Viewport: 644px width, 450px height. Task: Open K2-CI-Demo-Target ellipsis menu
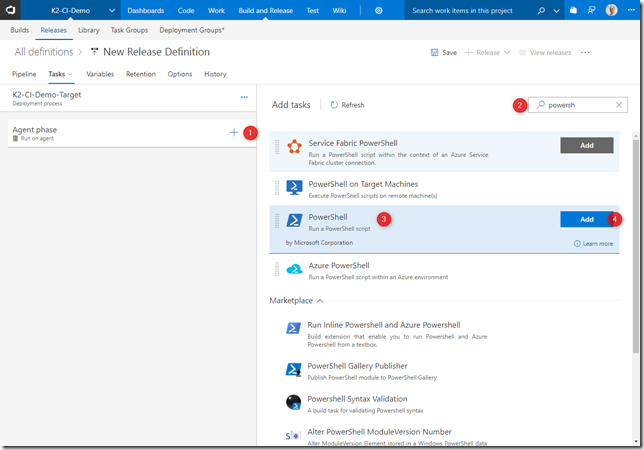coord(244,97)
